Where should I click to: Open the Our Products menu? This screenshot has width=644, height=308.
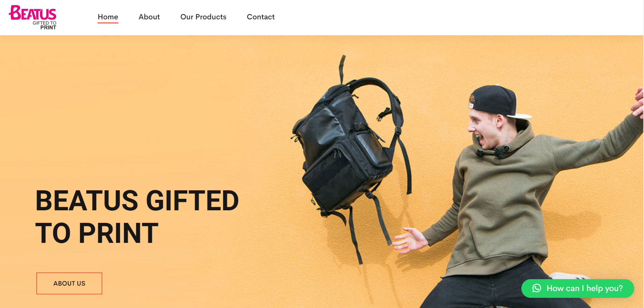[203, 17]
